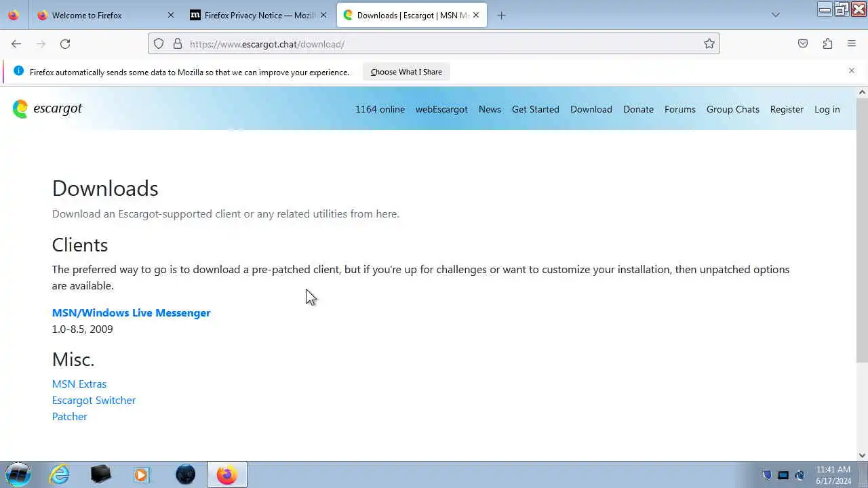868x488 pixels.
Task: Launch Internet Explorer from the taskbar
Action: point(59,474)
